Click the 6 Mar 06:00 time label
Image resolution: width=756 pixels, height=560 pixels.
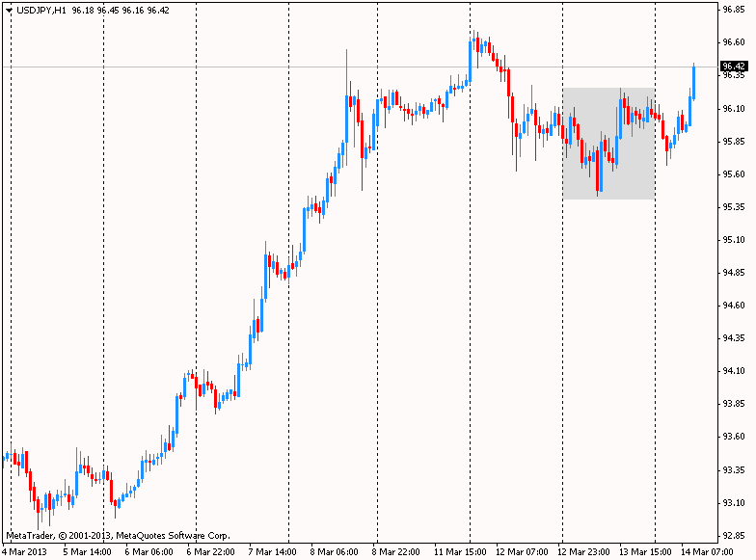click(148, 551)
